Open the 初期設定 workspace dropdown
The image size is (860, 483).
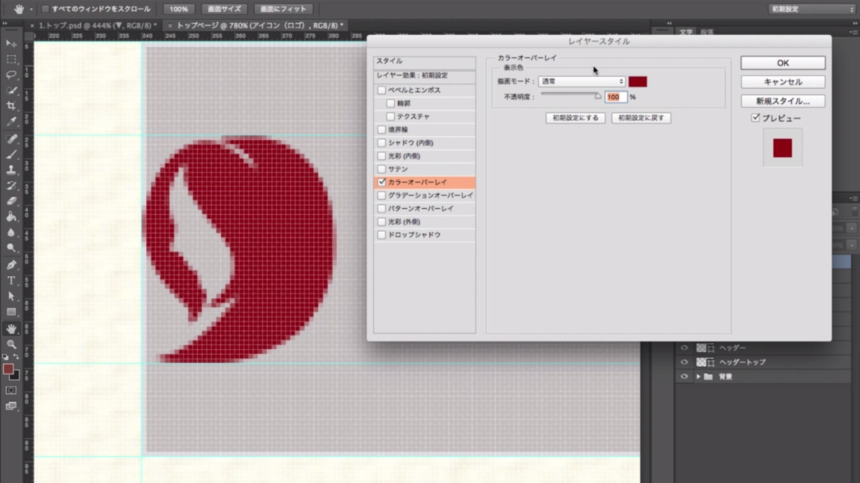812,9
